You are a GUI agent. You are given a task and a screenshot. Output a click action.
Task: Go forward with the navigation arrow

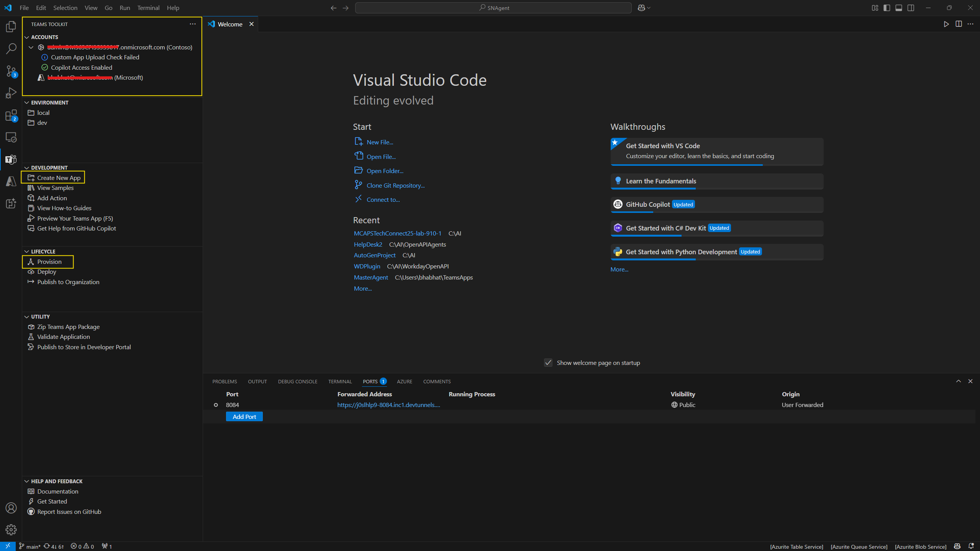[x=346, y=8]
